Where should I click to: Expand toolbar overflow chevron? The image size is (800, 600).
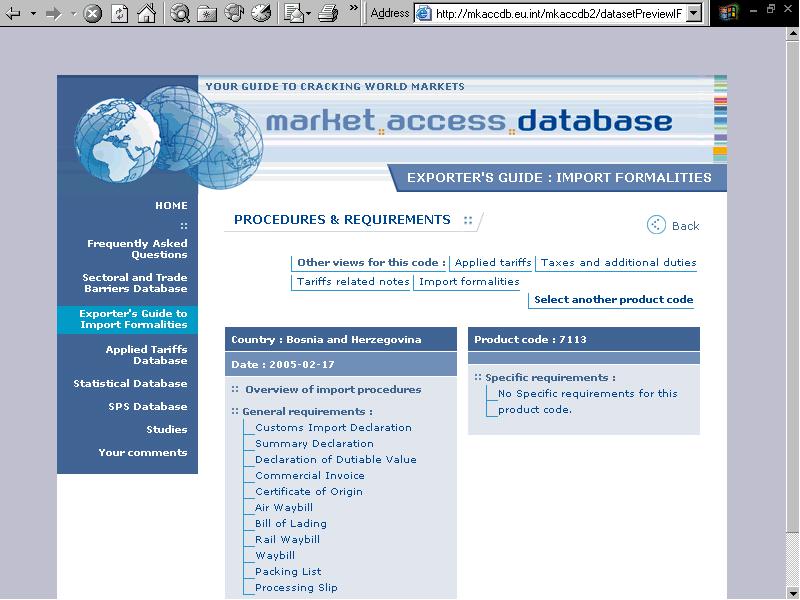coord(353,8)
